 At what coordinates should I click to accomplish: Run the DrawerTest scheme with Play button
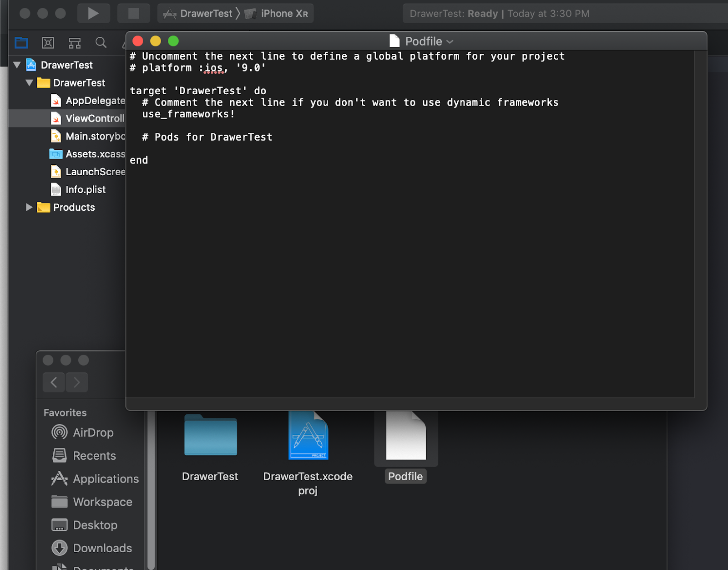[x=93, y=13]
